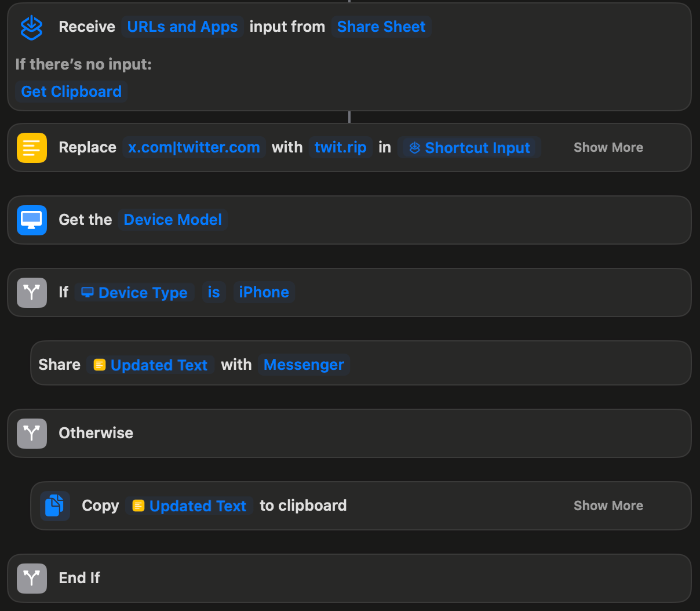Click the Shortcuts icon in Receive action

pyautogui.click(x=31, y=27)
